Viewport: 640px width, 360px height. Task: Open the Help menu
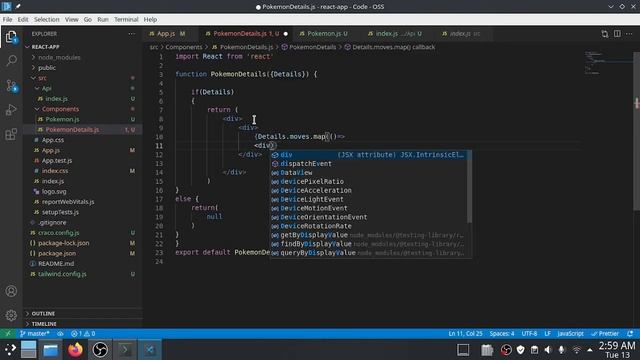pyautogui.click(x=150, y=19)
